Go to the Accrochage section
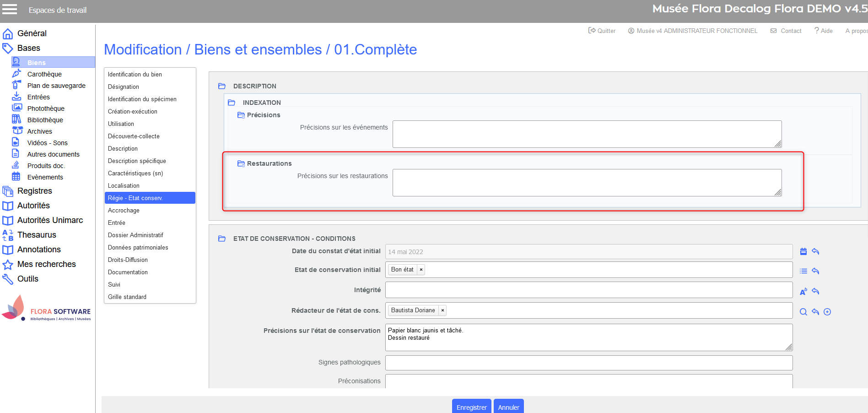The image size is (868, 413). click(124, 210)
